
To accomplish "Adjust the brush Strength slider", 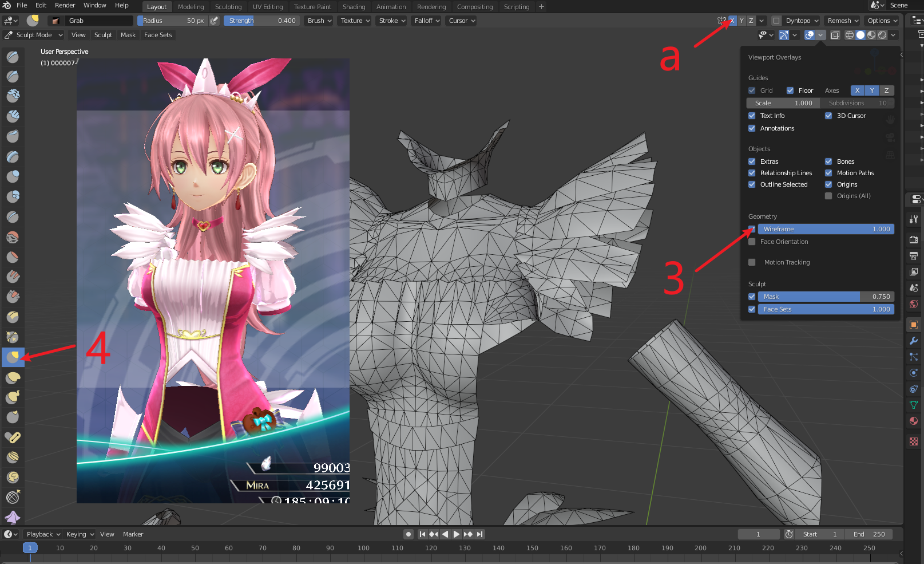I will click(x=261, y=21).
